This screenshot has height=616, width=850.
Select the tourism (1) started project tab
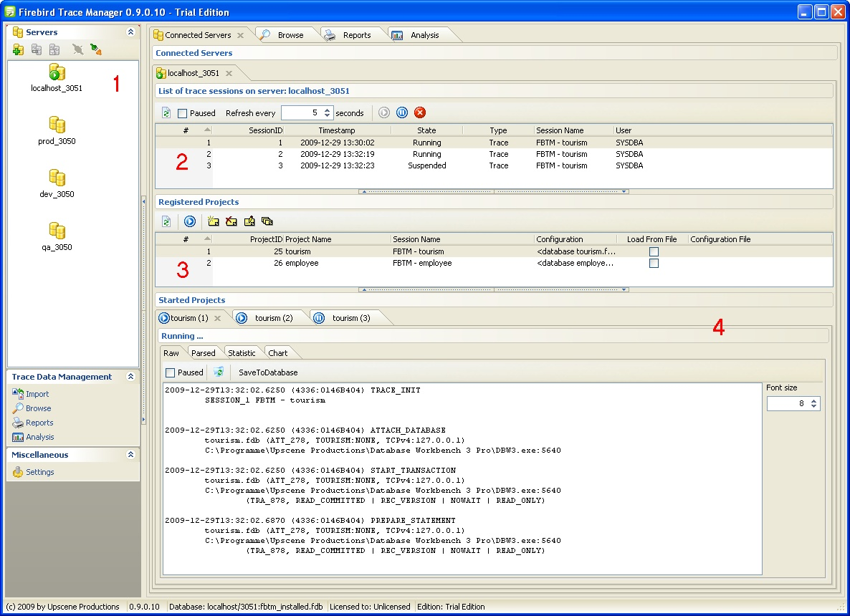pyautogui.click(x=189, y=318)
